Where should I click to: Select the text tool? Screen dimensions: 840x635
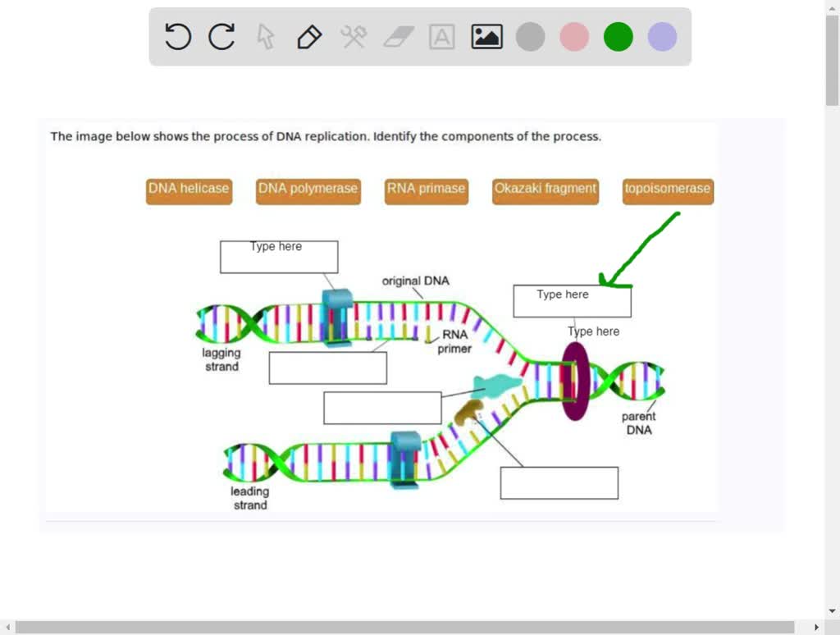coord(441,36)
